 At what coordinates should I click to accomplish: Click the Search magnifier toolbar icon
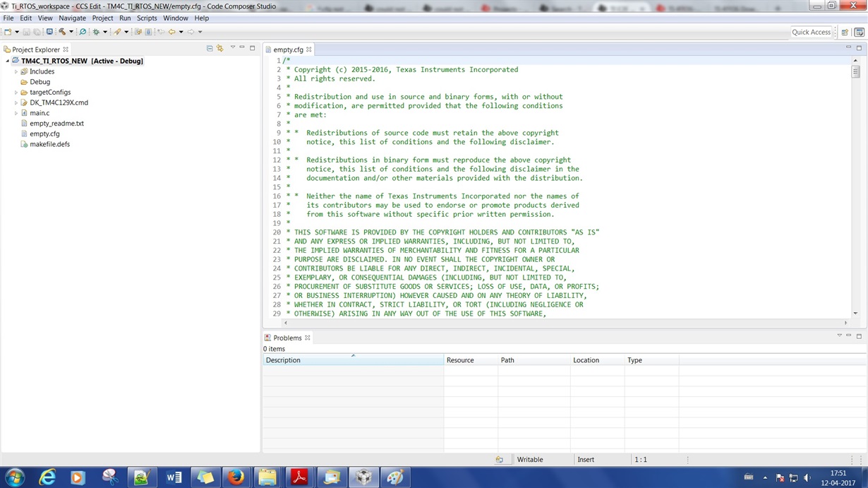tap(83, 32)
